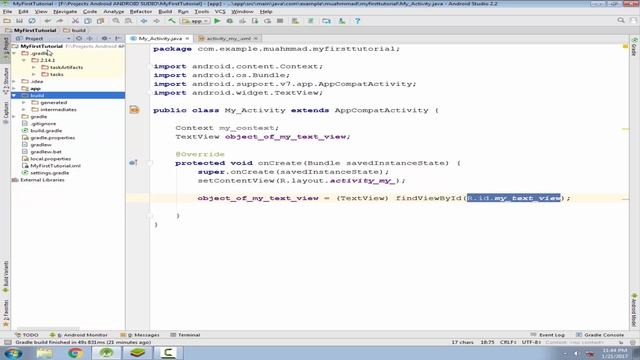This screenshot has width=640, height=360.
Task: Toggle the Build Variants side tab
Action: pyautogui.click(x=6, y=277)
